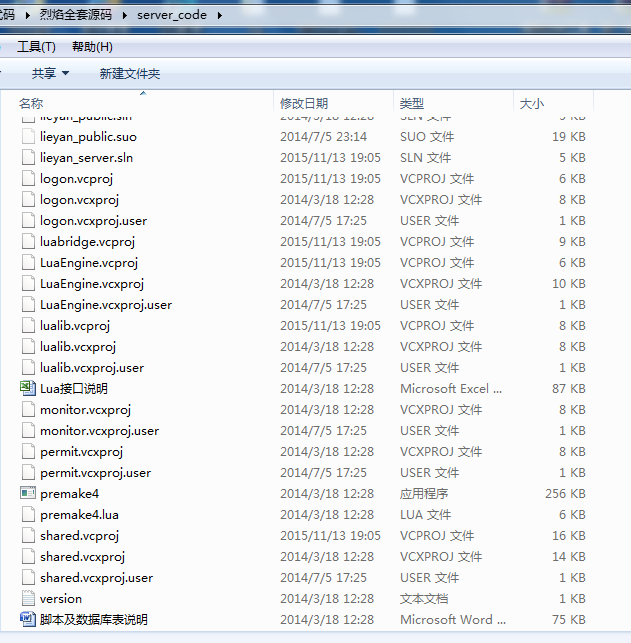Click the Word icon of 脚本及数据库表说明
This screenshot has height=643, width=631.
point(28,619)
